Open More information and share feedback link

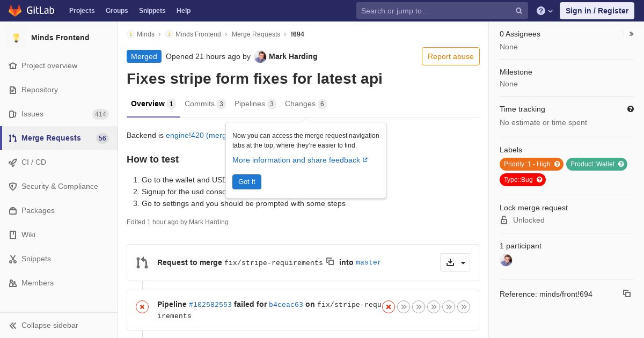coord(300,160)
